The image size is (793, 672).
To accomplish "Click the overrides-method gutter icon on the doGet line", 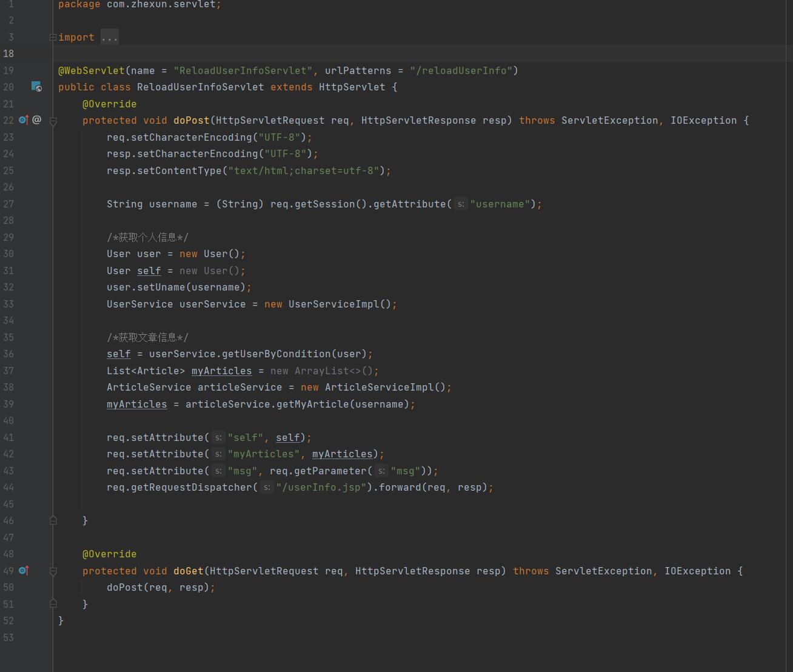I will pyautogui.click(x=24, y=571).
